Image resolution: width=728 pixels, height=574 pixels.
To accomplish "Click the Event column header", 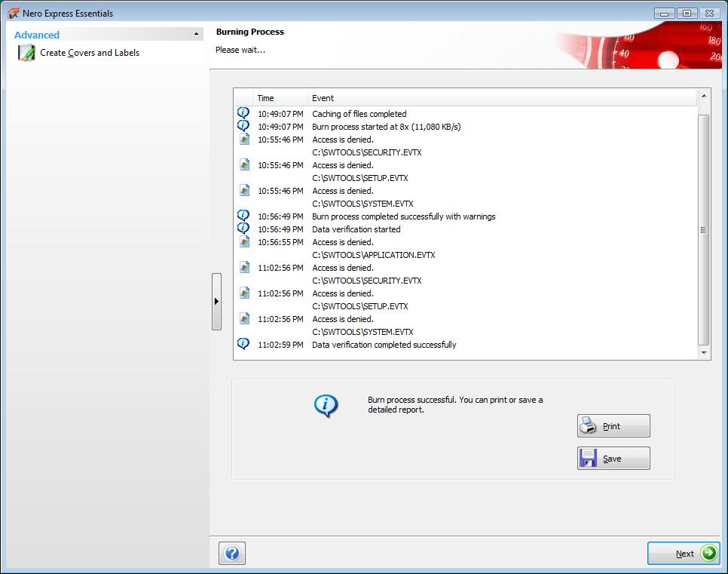I will (502, 98).
